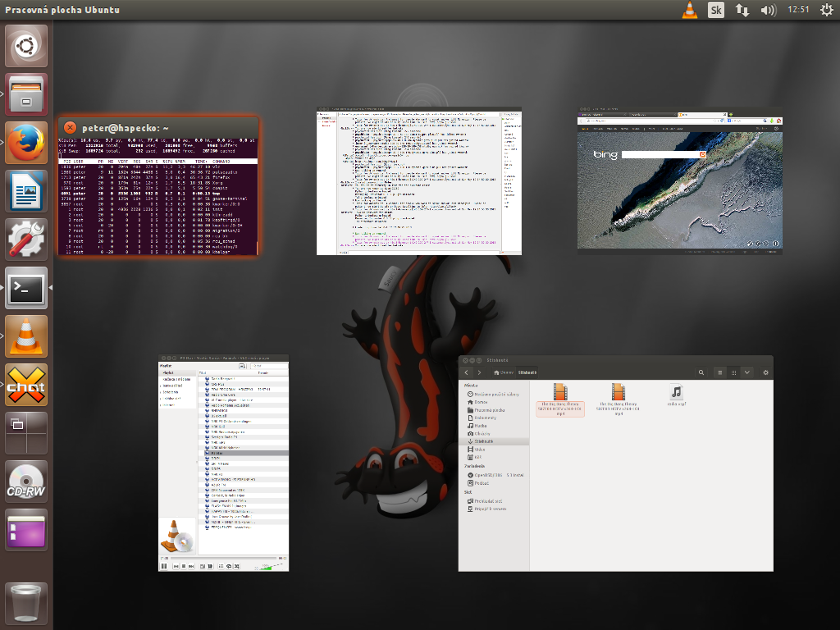The width and height of the screenshot is (840, 630).
Task: Toggle the loop repeat button in VLC
Action: (229, 566)
